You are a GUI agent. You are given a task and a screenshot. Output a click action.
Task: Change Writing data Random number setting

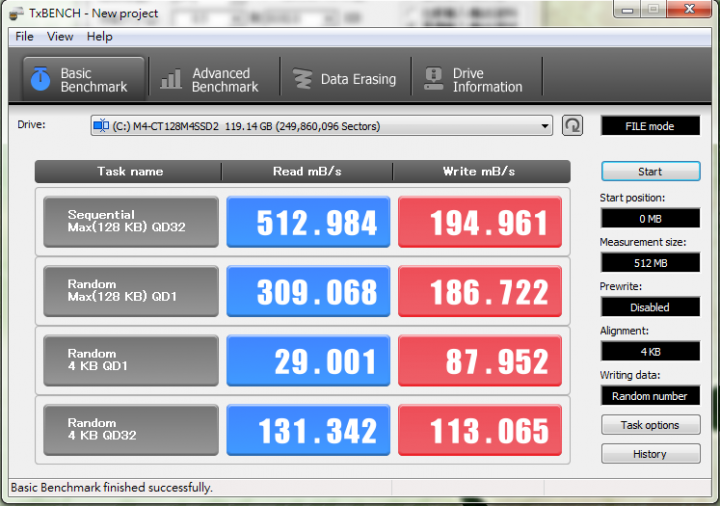(650, 396)
